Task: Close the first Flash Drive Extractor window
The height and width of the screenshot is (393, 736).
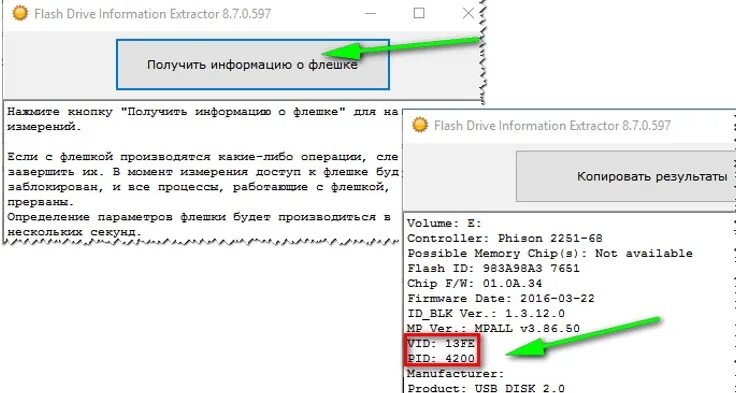Action: tap(468, 14)
